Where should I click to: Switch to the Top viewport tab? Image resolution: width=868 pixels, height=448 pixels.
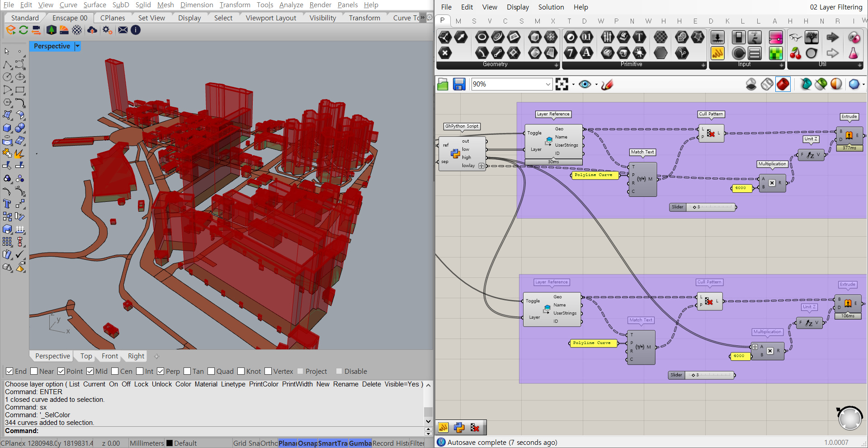86,356
